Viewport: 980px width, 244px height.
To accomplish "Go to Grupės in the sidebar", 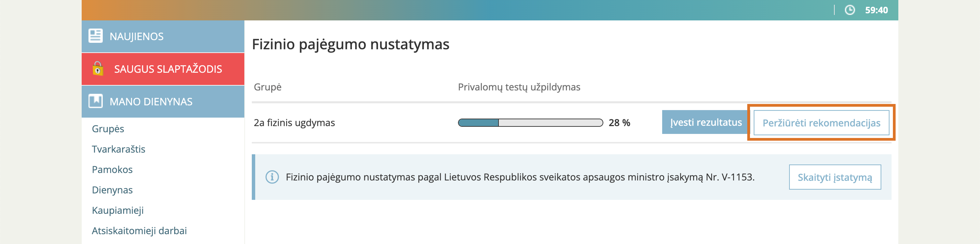I will click(x=108, y=129).
